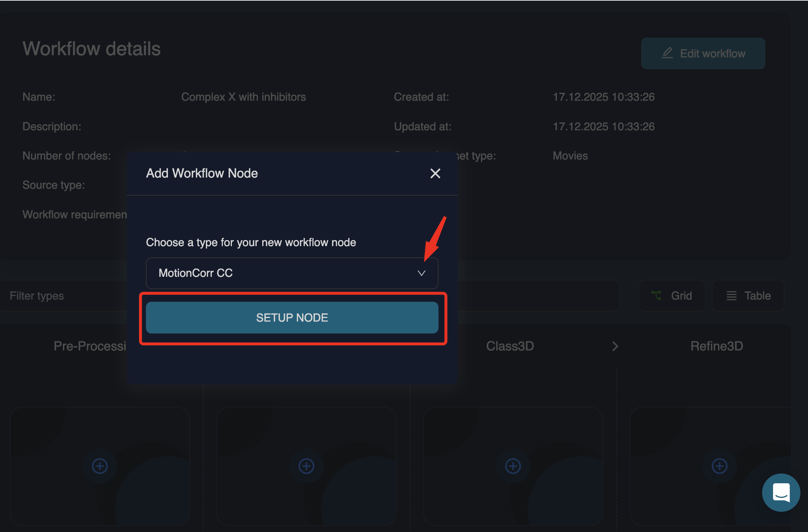Add node under Class3D column
Viewport: 808px width, 532px height.
513,466
